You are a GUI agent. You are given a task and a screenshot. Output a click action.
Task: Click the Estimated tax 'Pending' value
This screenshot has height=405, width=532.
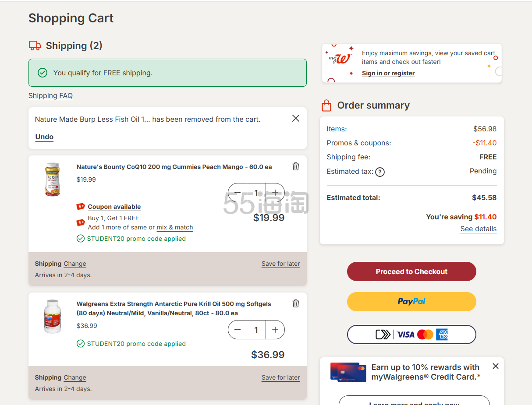click(x=483, y=171)
